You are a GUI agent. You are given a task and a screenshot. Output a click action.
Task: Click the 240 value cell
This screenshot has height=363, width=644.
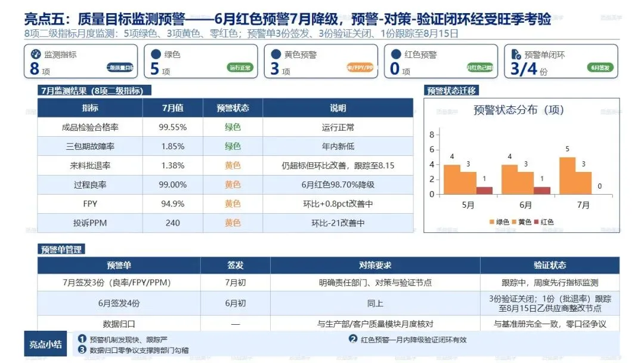[x=172, y=223]
